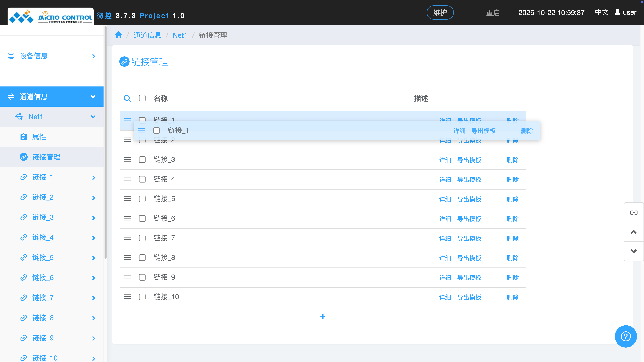Open 属性 in the sidebar menu
Viewport: 644px width, 362px height.
pos(39,137)
